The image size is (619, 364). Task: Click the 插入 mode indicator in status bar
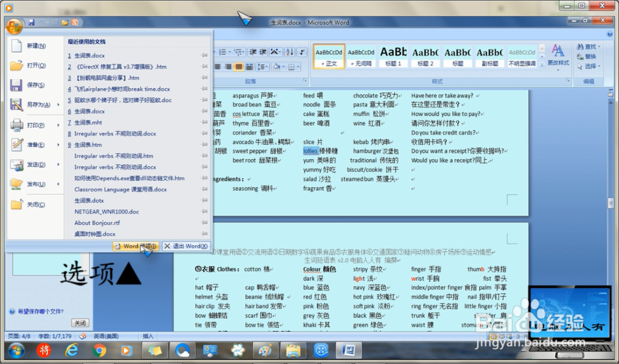coord(148,336)
